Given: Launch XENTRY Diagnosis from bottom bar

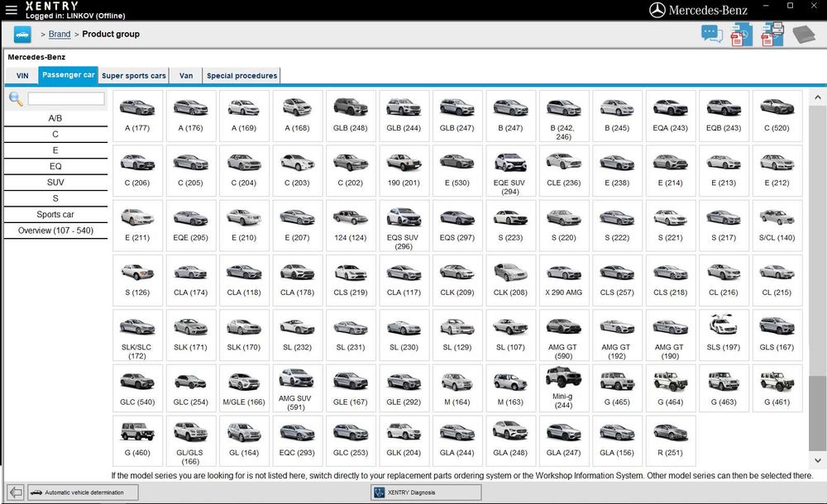Looking at the screenshot, I should tap(426, 492).
